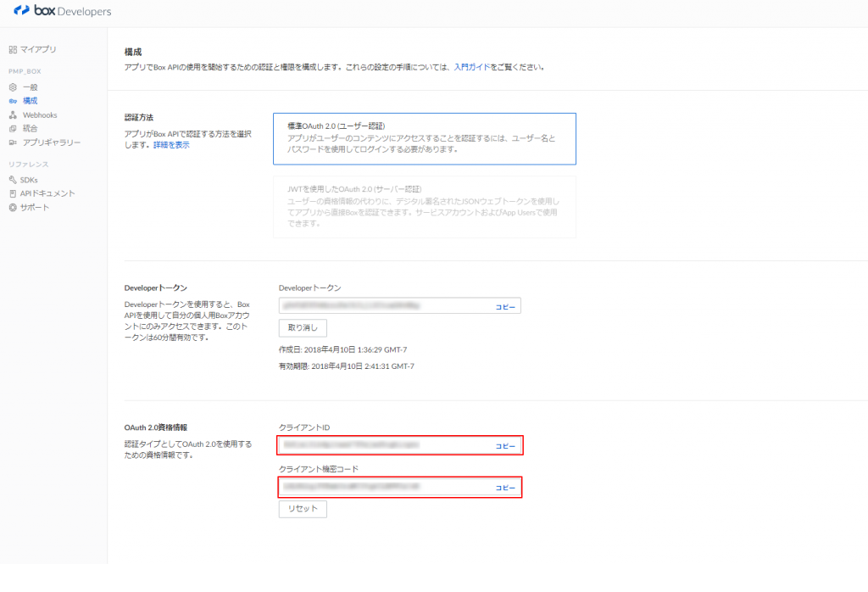Click the アプリギャラリー icon
Screen dimensions: 868x592
pos(13,142)
